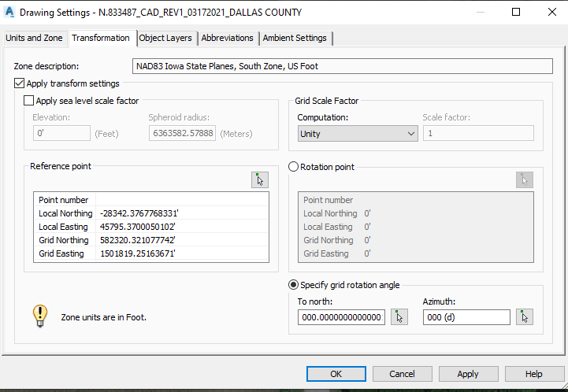Click Grid Easting row in Rotation point table
The width and height of the screenshot is (568, 392).
point(415,253)
